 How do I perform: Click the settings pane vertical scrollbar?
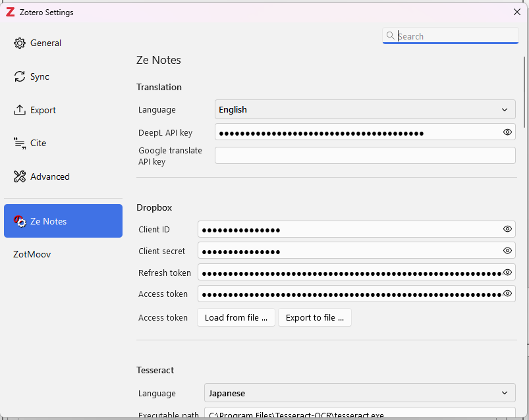click(x=524, y=92)
